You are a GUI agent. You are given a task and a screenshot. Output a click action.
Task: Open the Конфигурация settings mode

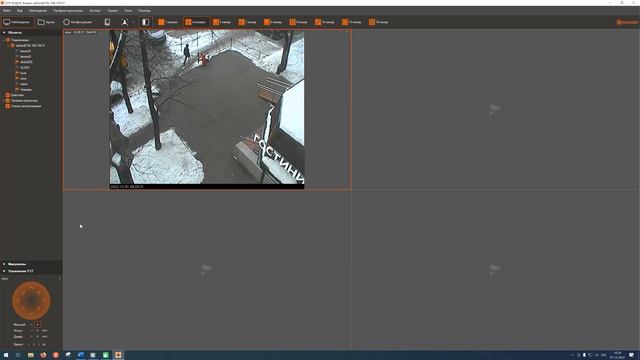click(x=78, y=22)
